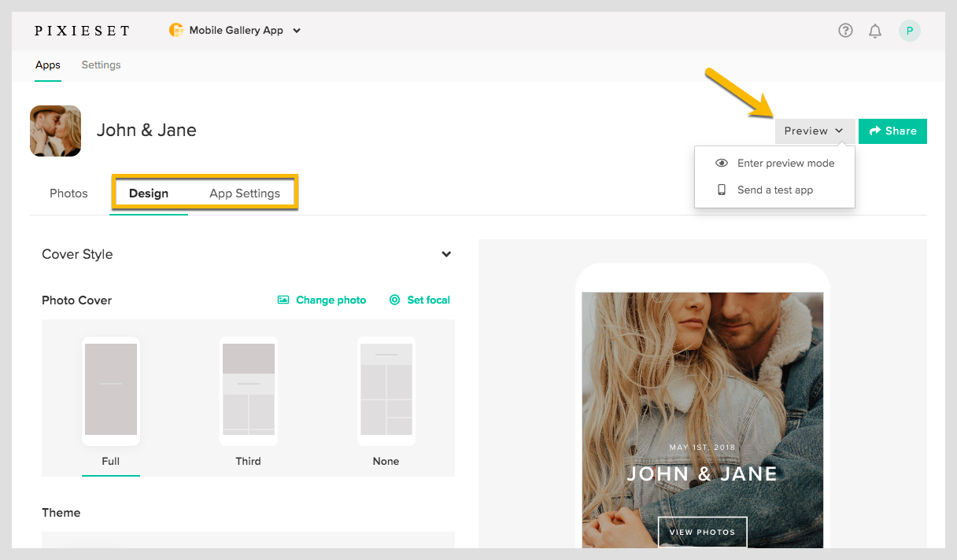Choose Enter preview mode
Image resolution: width=957 pixels, height=560 pixels.
(774, 163)
